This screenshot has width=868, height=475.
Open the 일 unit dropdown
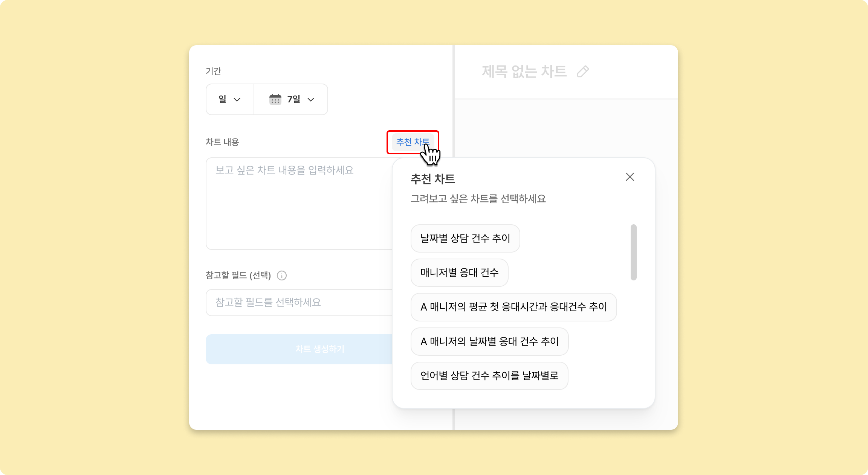pyautogui.click(x=229, y=99)
